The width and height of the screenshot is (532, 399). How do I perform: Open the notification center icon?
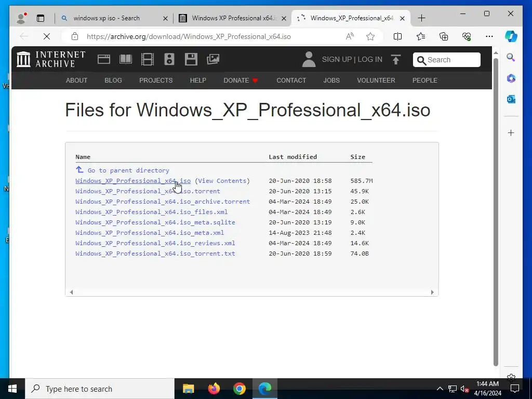tap(515, 389)
